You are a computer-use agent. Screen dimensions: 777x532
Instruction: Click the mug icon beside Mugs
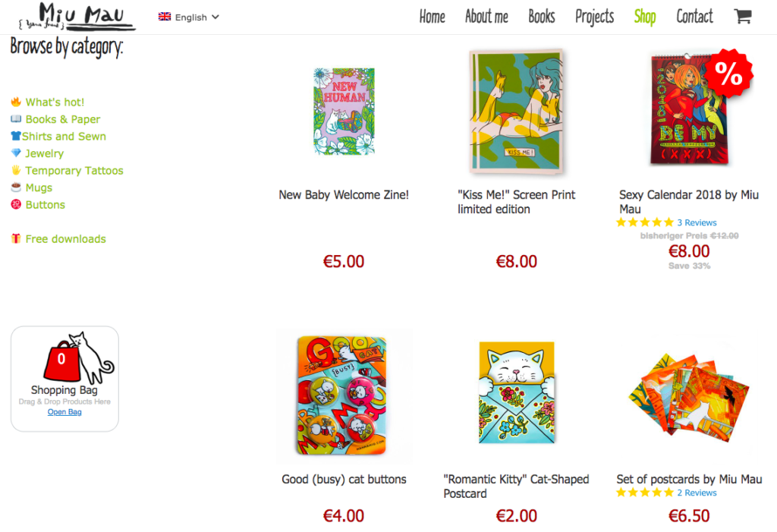point(16,187)
